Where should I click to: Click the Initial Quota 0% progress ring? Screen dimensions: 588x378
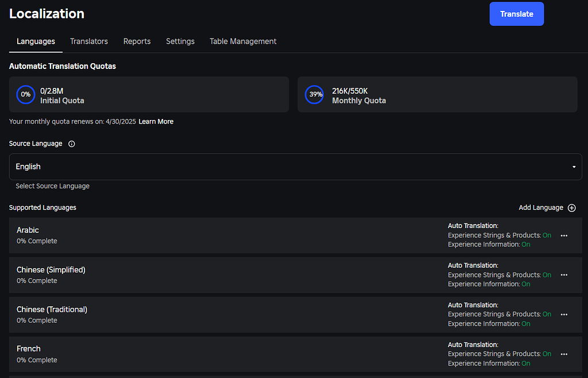click(x=26, y=94)
